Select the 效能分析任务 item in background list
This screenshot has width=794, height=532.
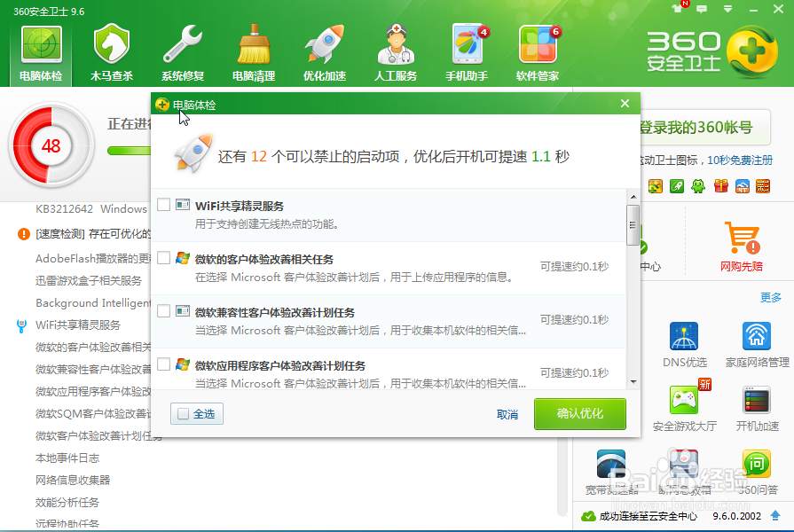[x=67, y=503]
